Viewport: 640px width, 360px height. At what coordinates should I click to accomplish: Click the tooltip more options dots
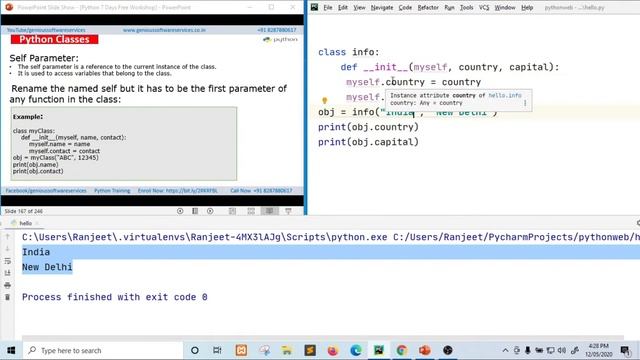(525, 103)
